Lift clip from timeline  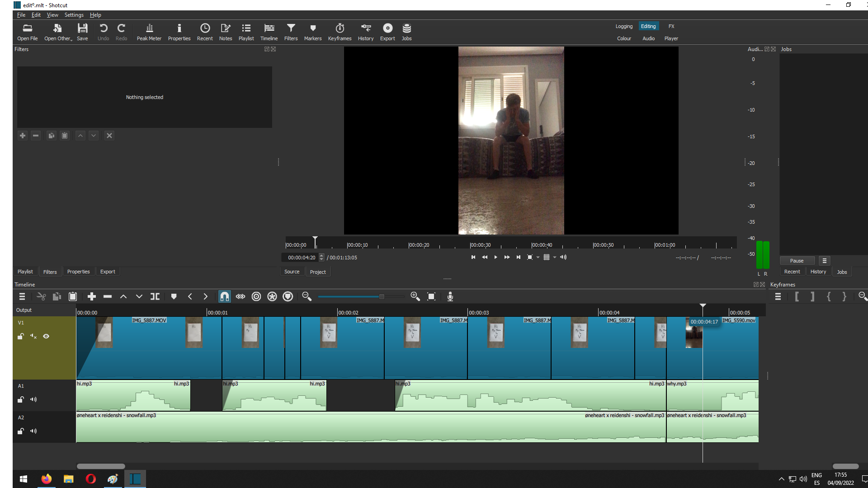123,296
